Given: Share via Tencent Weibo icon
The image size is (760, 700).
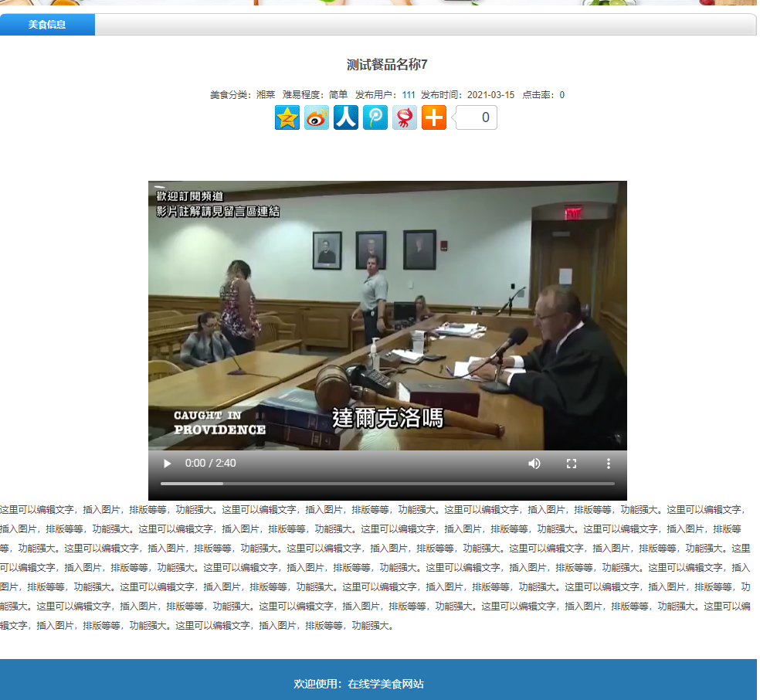Looking at the screenshot, I should (x=375, y=117).
